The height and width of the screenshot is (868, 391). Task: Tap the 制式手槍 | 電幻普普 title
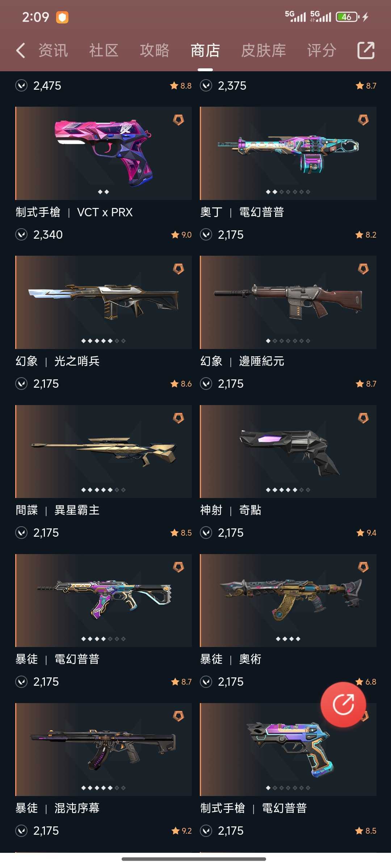tap(254, 808)
